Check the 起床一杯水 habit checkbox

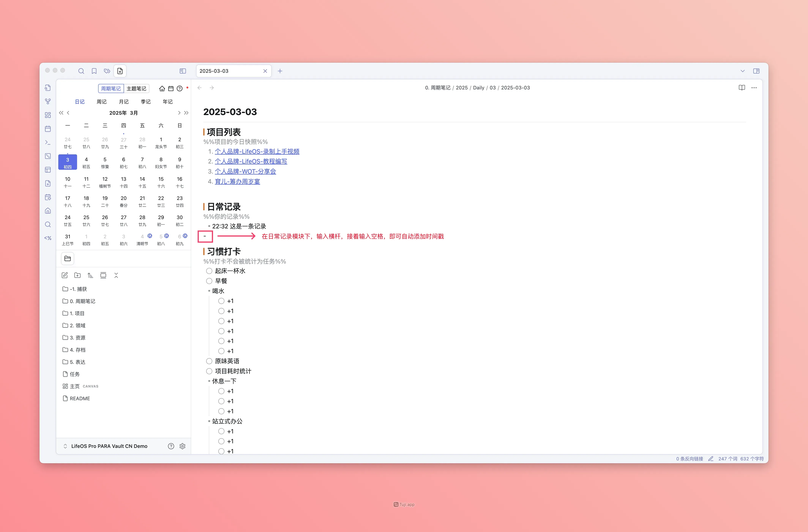[x=209, y=271]
